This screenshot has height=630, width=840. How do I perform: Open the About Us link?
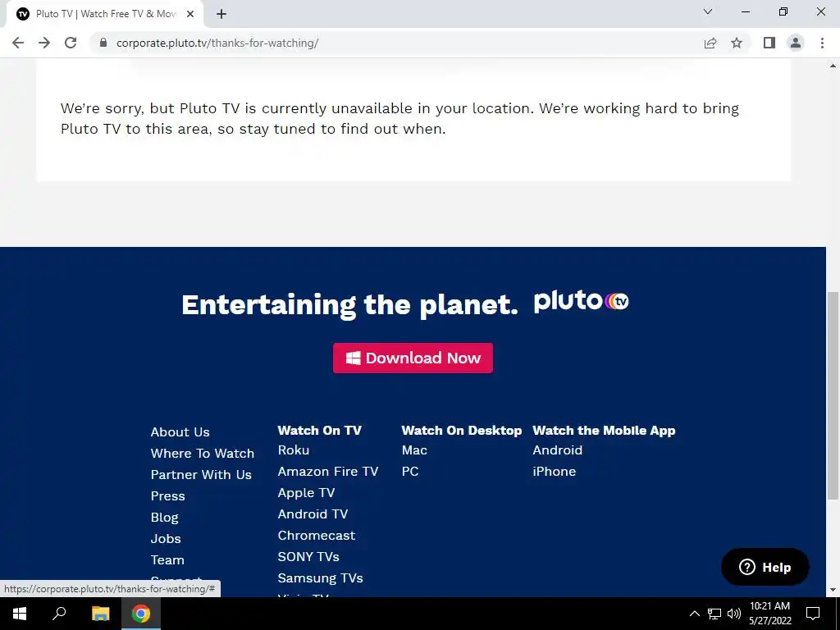[x=180, y=431]
